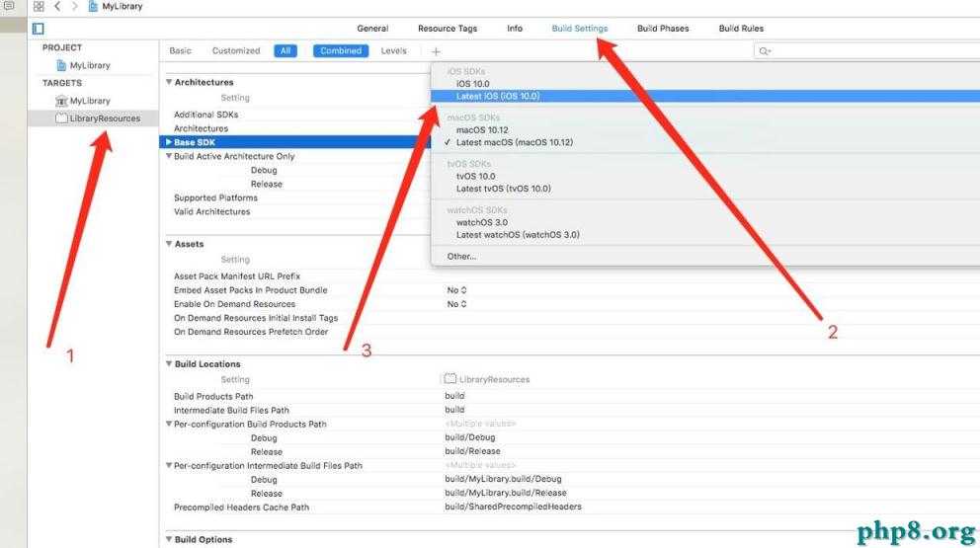Image resolution: width=980 pixels, height=548 pixels.
Task: Go back with the left chevron
Action: [x=57, y=6]
